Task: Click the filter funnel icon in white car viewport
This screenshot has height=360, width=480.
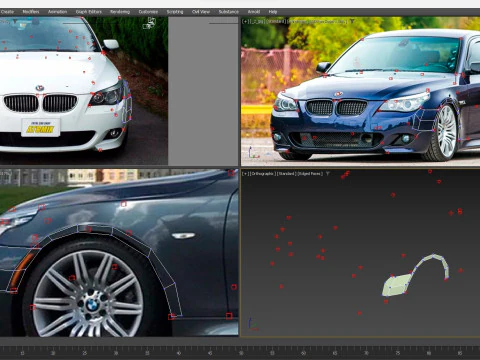Action: 15,22
